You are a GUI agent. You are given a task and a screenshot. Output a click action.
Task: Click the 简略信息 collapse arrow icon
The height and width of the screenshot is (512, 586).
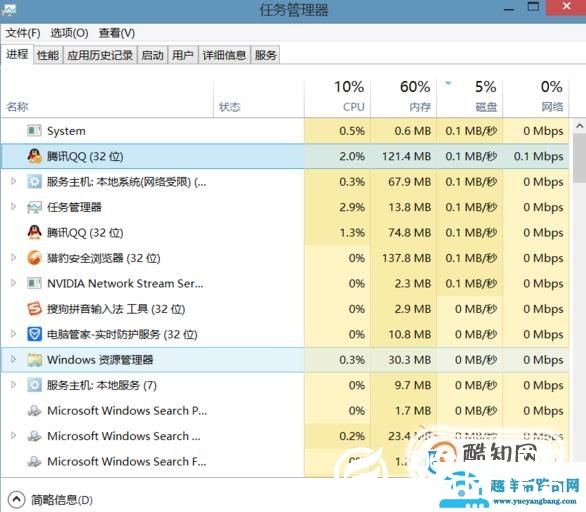(16, 499)
